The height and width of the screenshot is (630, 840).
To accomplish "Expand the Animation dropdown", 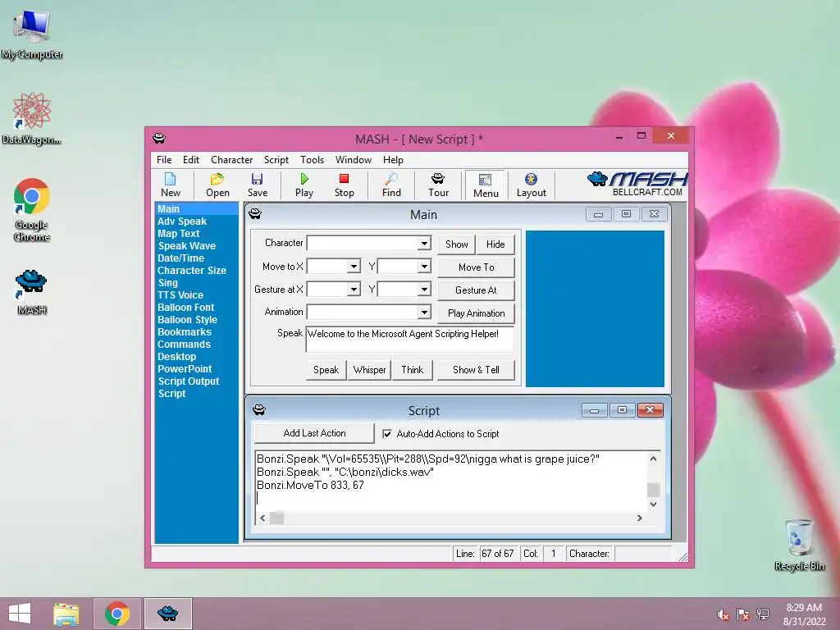I will 424,312.
